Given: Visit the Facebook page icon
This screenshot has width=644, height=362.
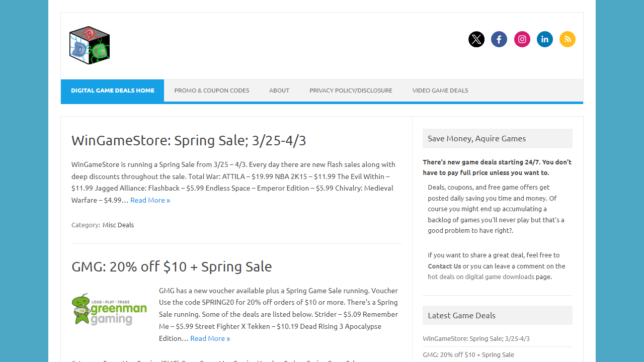Looking at the screenshot, I should pyautogui.click(x=499, y=39).
